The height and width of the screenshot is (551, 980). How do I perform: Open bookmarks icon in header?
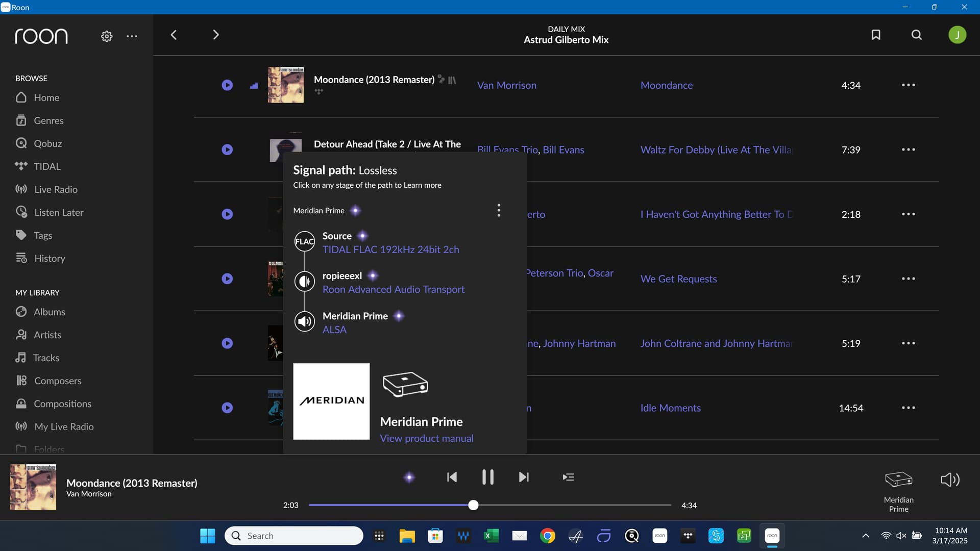876,35
